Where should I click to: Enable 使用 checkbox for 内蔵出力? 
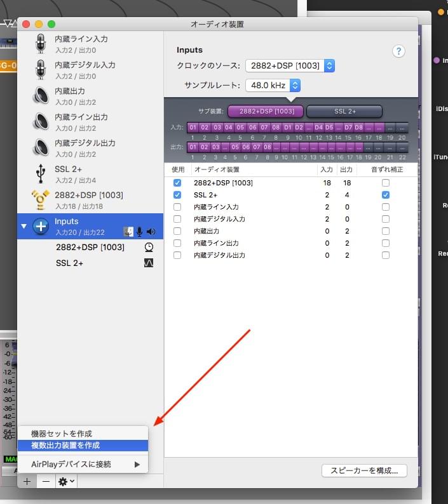[177, 231]
